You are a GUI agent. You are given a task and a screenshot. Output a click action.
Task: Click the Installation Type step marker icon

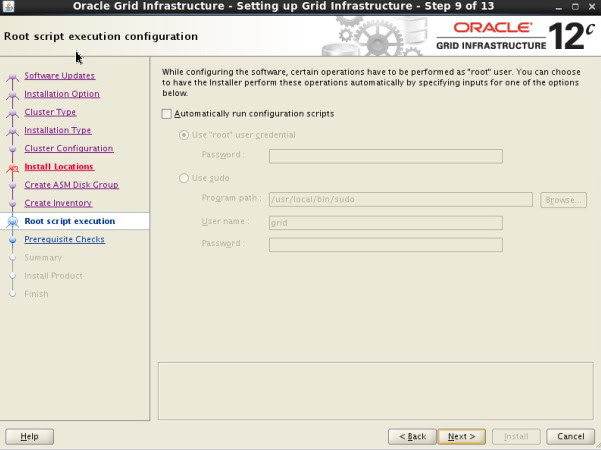tap(13, 131)
